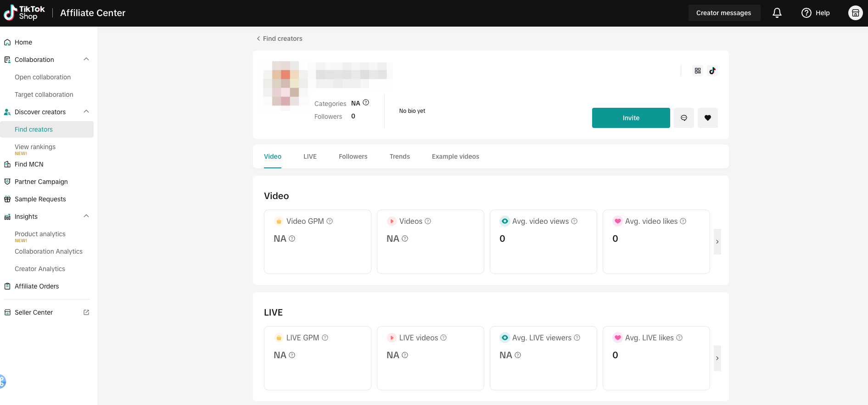The height and width of the screenshot is (405, 868).
Task: Click the Seller Center external link icon
Action: 86,312
